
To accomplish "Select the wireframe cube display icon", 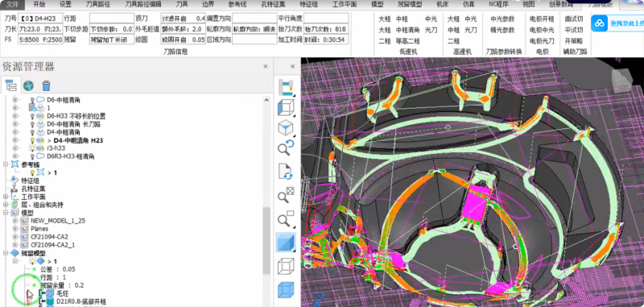I will [286, 266].
